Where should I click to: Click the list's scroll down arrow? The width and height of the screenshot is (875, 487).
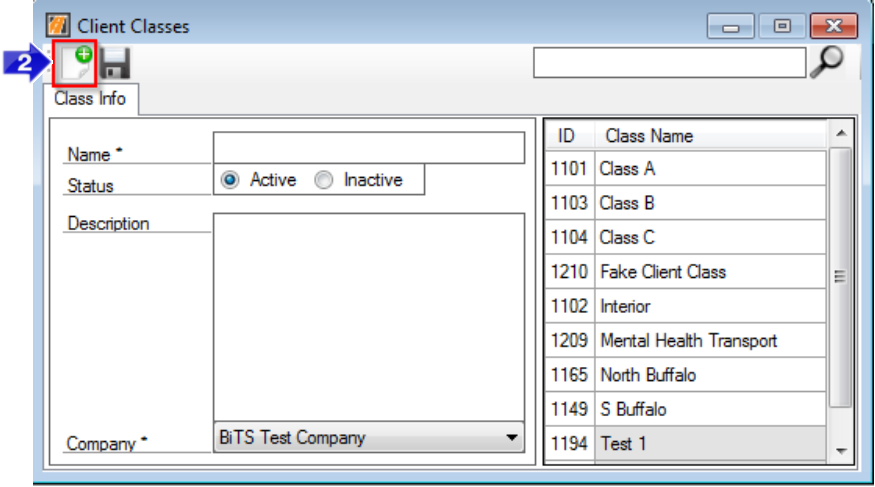point(841,451)
